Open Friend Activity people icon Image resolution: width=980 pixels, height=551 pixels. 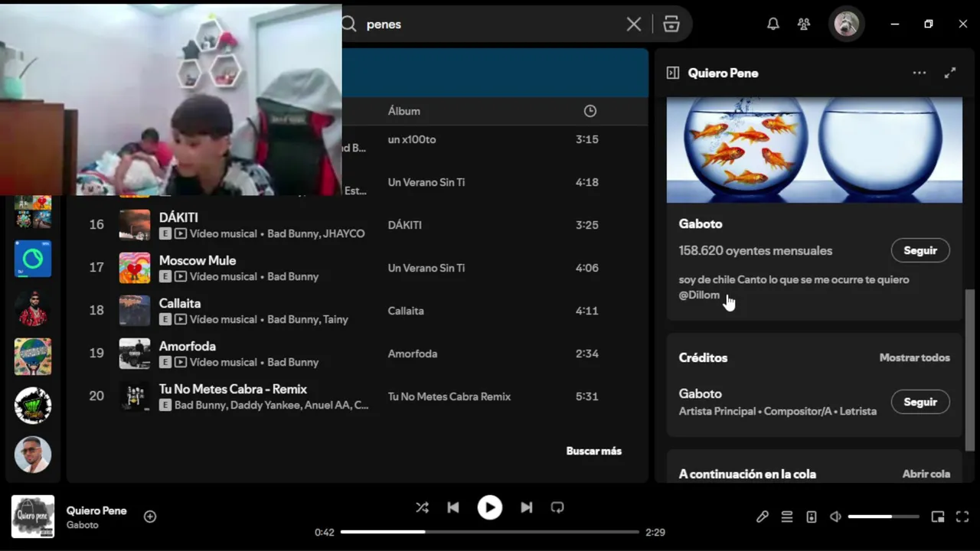[804, 24]
